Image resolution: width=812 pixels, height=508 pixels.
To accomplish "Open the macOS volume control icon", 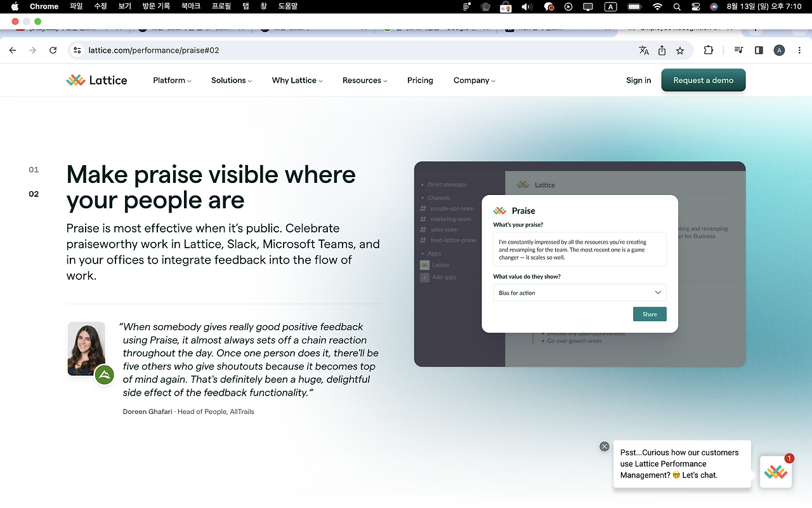I will pos(527,6).
